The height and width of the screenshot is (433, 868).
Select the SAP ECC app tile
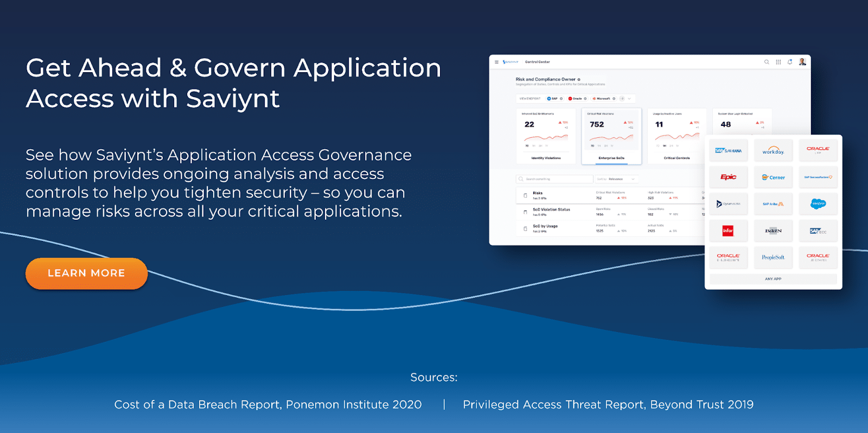818,231
